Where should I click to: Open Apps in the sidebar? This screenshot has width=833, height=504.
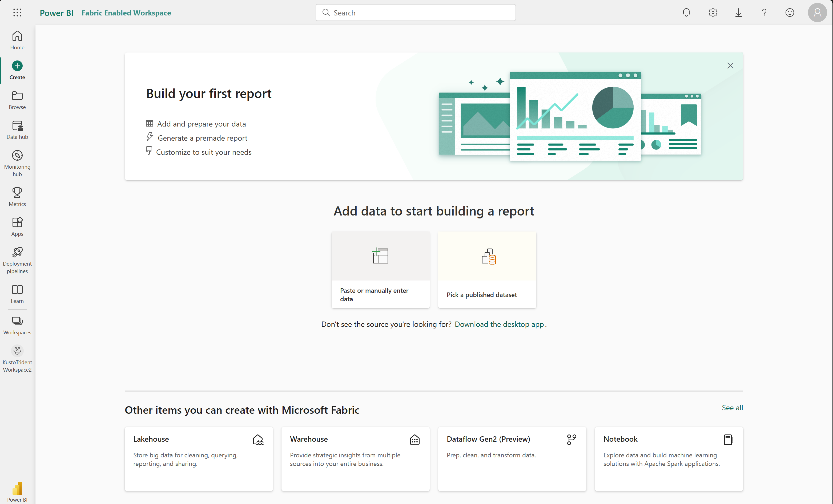[x=17, y=227]
